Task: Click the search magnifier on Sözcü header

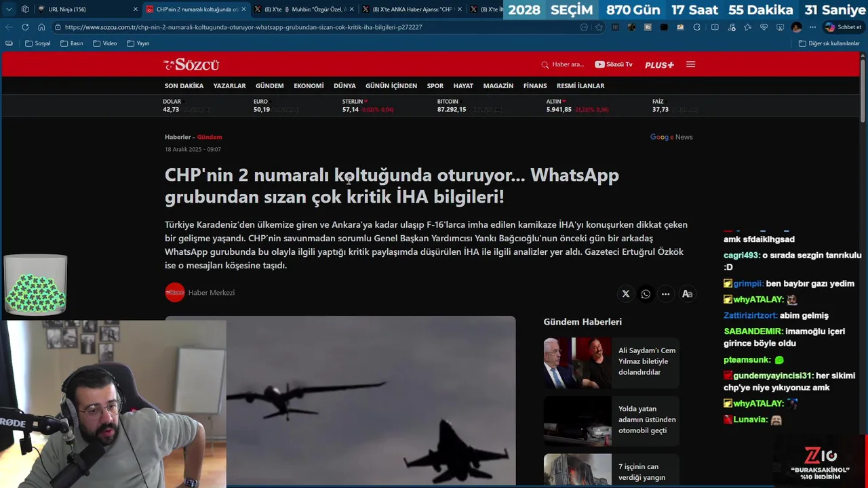Action: (x=545, y=64)
